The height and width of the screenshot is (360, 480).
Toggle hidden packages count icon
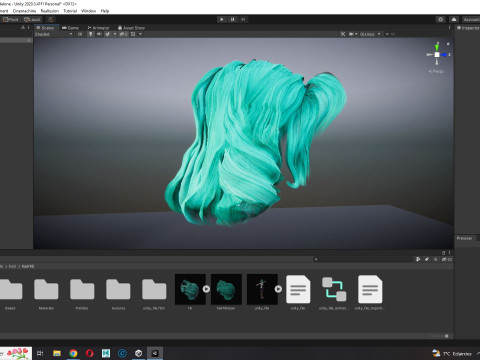pyautogui.click(x=447, y=259)
